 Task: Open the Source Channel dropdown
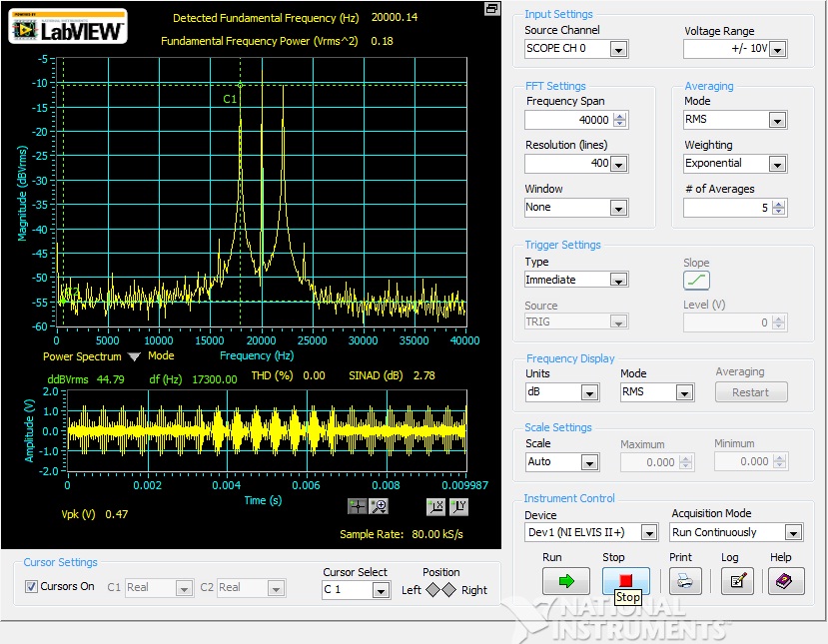618,49
